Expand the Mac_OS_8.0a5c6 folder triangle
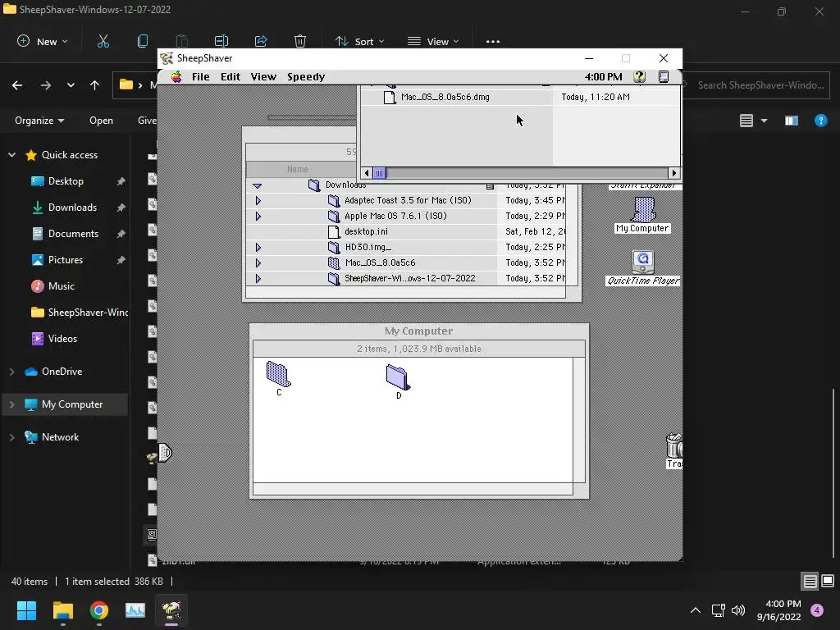Viewport: 840px width, 630px height. click(x=258, y=263)
